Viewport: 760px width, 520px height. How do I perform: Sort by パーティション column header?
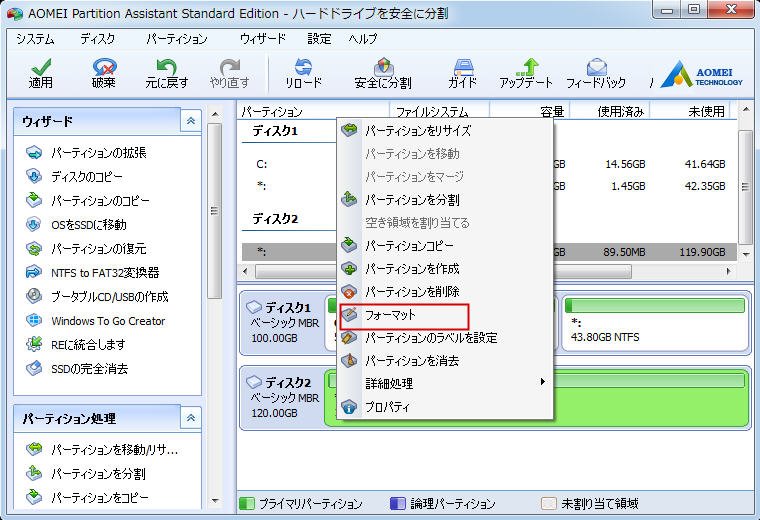pos(314,111)
